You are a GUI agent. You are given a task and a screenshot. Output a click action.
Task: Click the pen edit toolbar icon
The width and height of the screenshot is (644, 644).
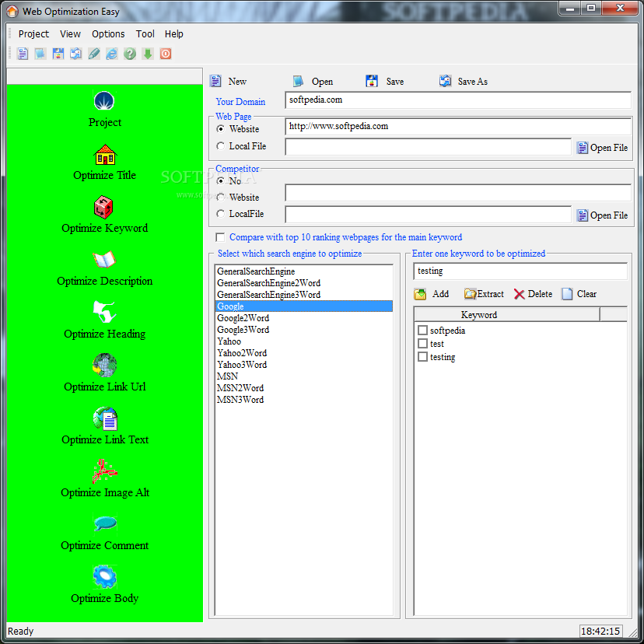[94, 54]
